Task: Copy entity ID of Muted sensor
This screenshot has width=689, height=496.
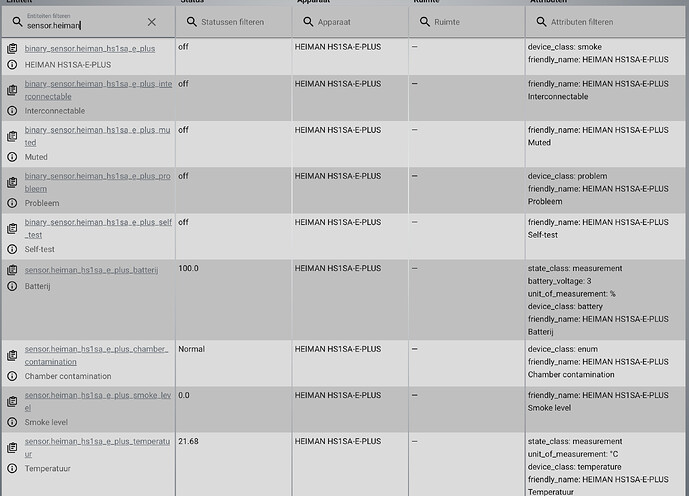Action: click(x=12, y=136)
